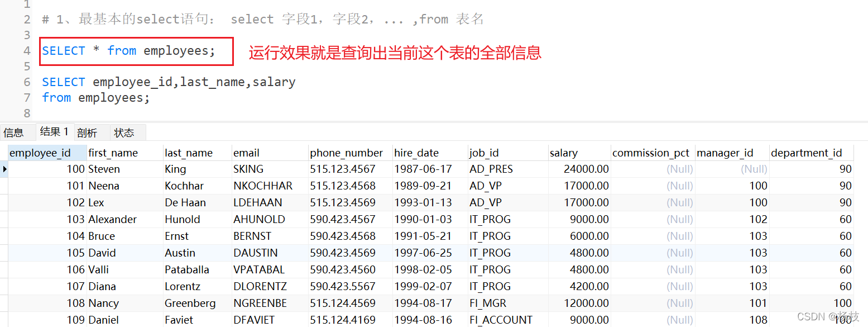Select the 'AHUNOLD' email cell
This screenshot has width=868, height=327.
coord(270,219)
